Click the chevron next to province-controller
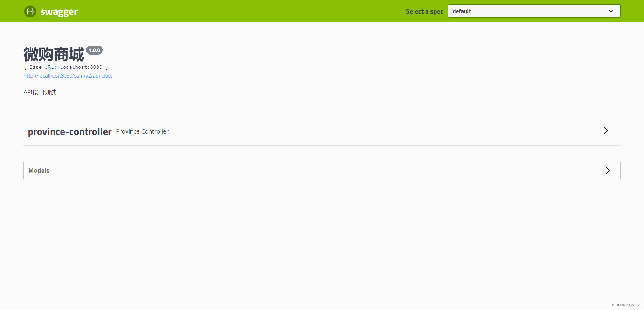This screenshot has height=310, width=644. 605,131
